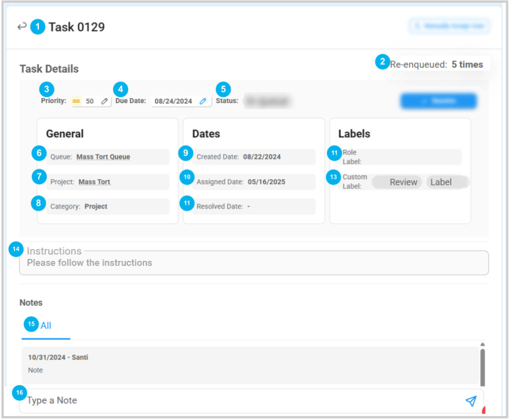
Task: Click the numbered marker 2 near Re-enqueued
Action: click(382, 62)
